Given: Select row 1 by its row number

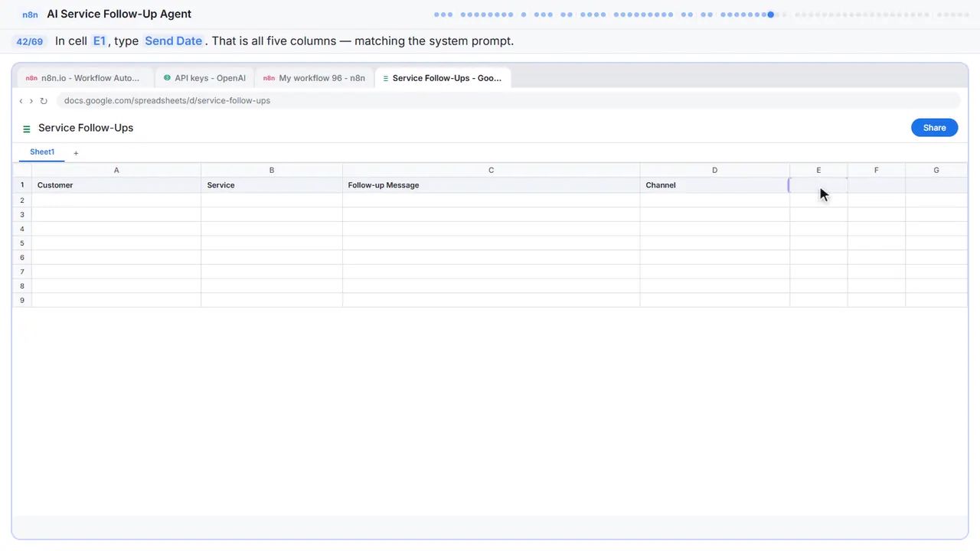Looking at the screenshot, I should (22, 185).
